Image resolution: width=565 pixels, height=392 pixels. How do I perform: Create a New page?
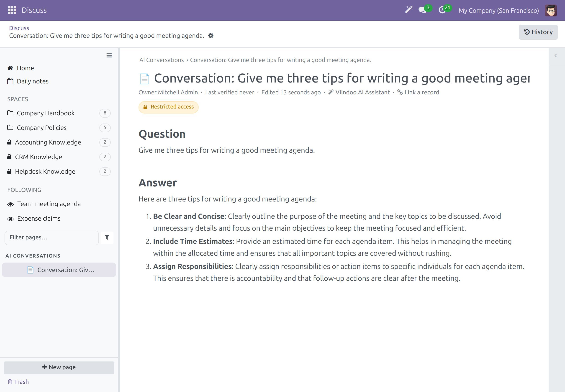click(x=59, y=367)
